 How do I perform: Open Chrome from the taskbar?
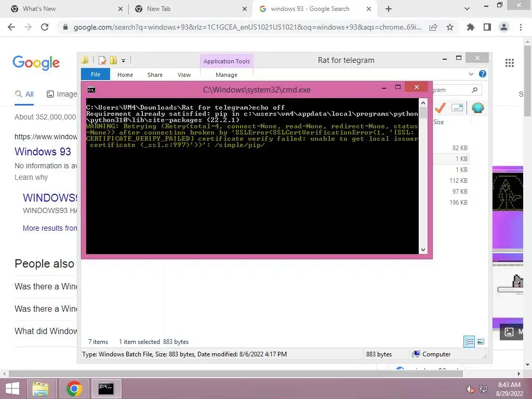click(x=74, y=389)
